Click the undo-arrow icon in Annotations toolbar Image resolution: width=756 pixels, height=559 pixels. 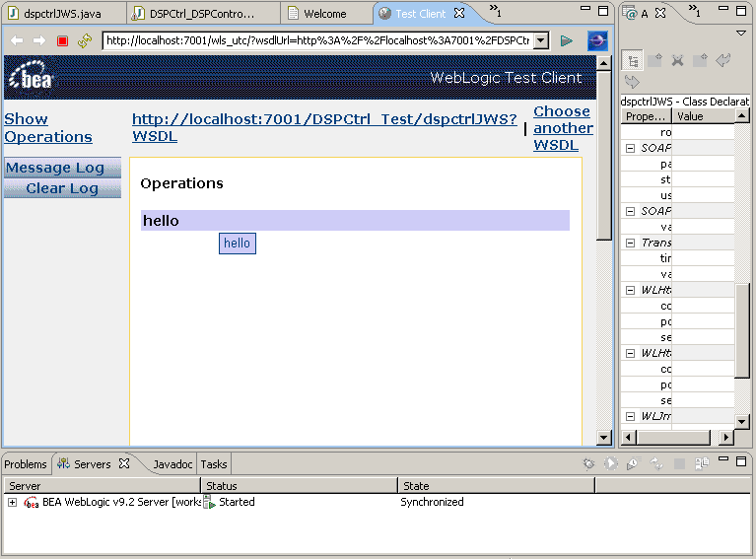(722, 60)
